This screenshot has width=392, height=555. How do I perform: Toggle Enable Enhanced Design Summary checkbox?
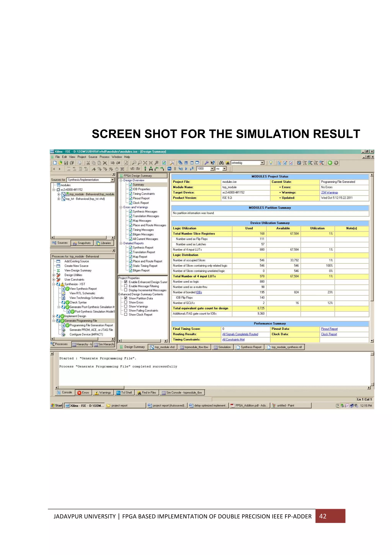[126, 282]
